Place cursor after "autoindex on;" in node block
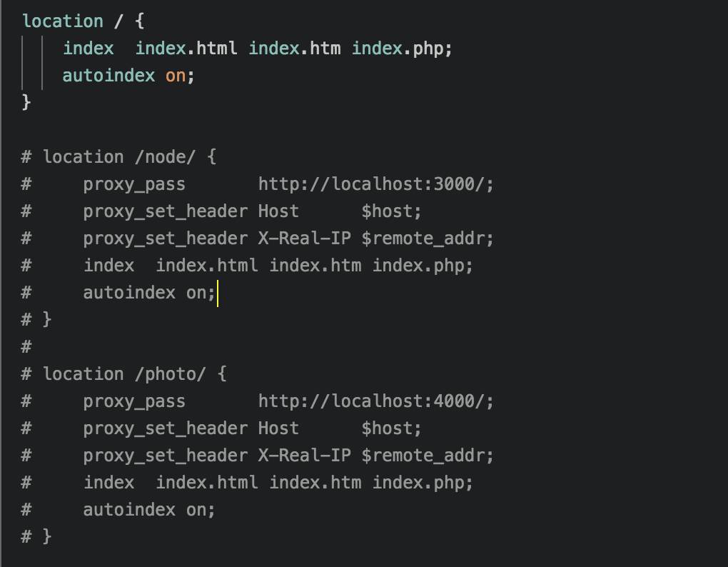Screen dimensions: 728x567 pyautogui.click(x=216, y=292)
